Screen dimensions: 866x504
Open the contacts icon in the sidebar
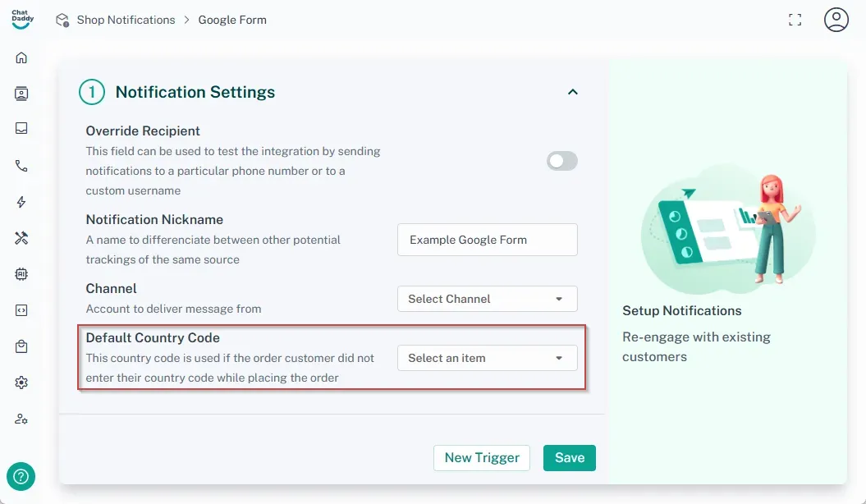pos(21,94)
